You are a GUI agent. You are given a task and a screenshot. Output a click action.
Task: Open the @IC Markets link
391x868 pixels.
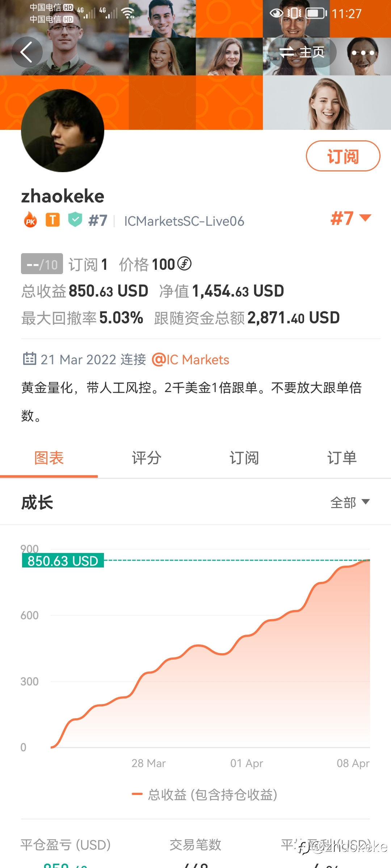point(190,359)
